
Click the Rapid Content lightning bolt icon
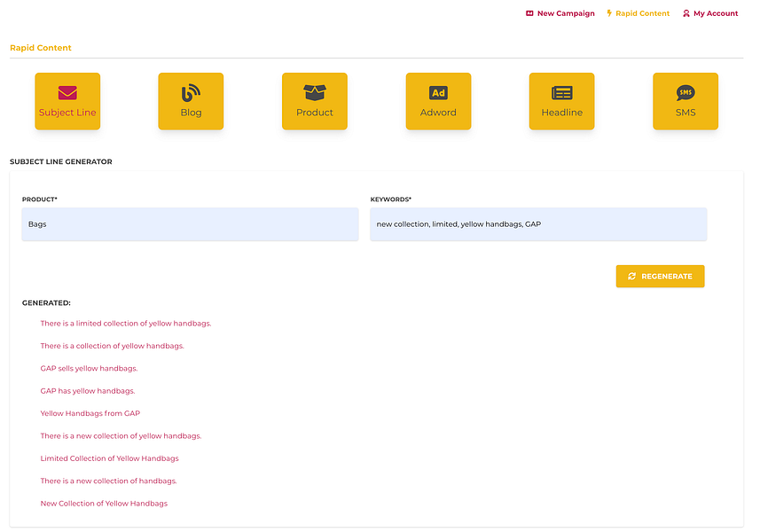click(x=609, y=13)
